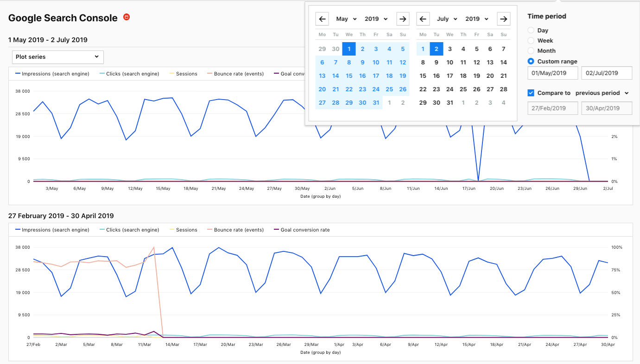Expand the previous period dropdown

click(602, 93)
